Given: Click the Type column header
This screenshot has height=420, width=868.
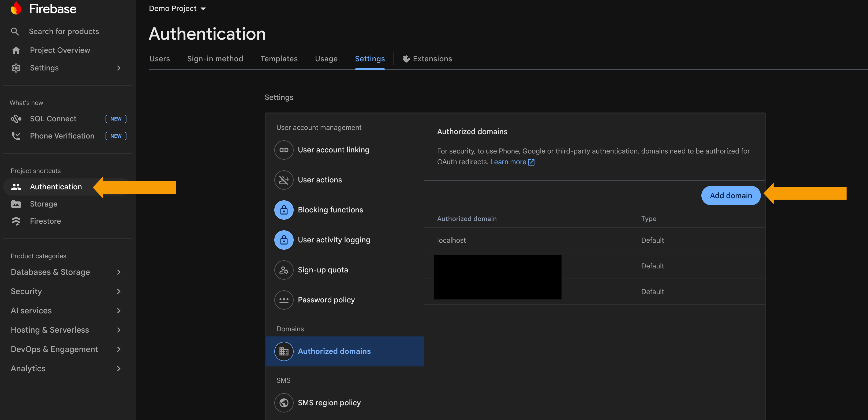Looking at the screenshot, I should coord(649,219).
